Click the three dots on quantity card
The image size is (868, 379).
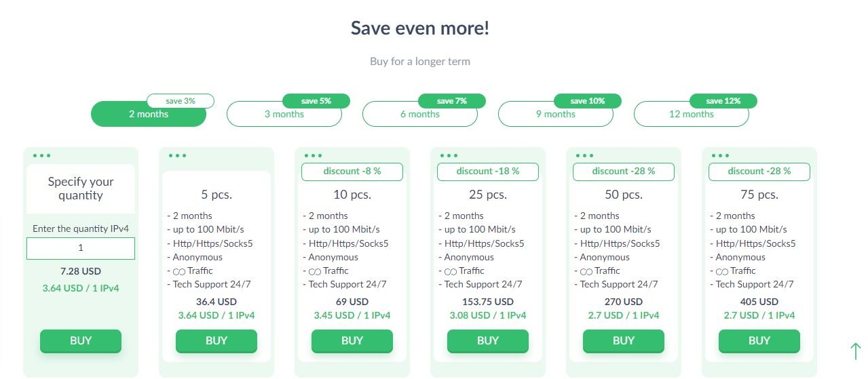(41, 155)
